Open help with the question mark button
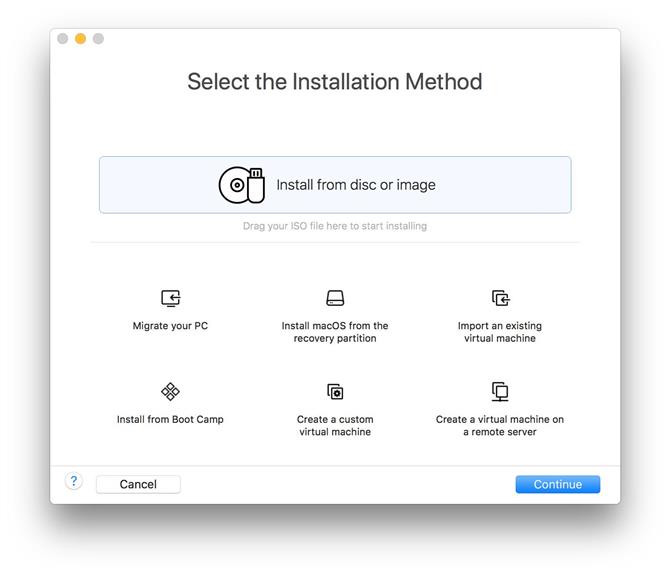This screenshot has width=670, height=575. click(x=73, y=481)
